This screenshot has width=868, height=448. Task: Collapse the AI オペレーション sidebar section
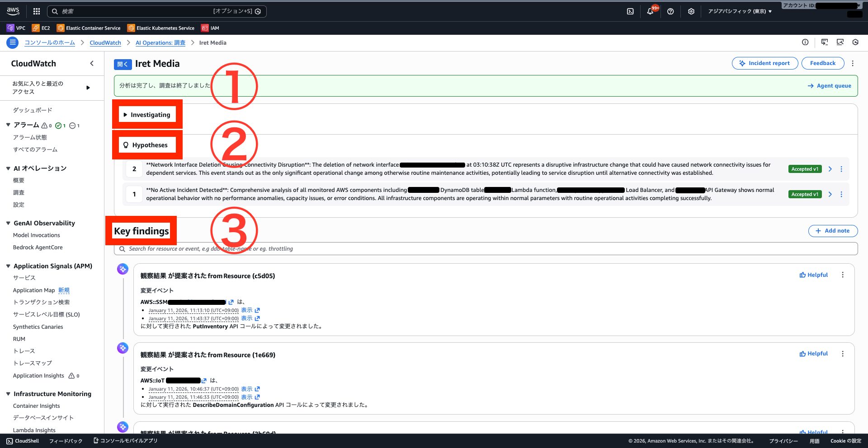tap(8, 168)
